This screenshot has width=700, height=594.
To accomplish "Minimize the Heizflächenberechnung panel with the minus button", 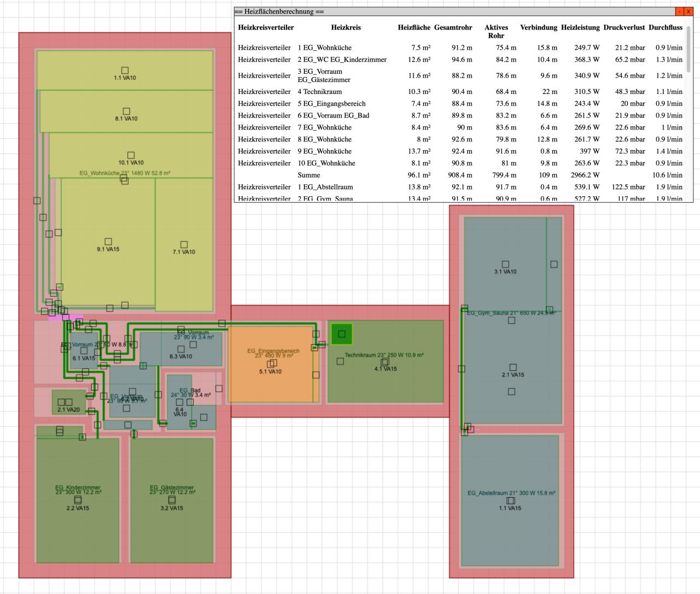I will coord(679,11).
